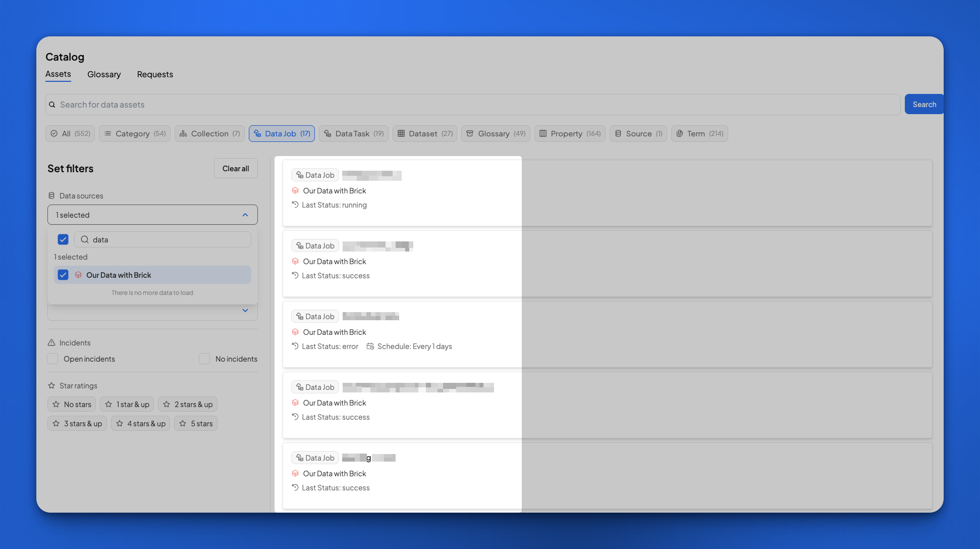Enable the Open incidents checkbox
The width and height of the screenshot is (980, 549).
pyautogui.click(x=53, y=359)
